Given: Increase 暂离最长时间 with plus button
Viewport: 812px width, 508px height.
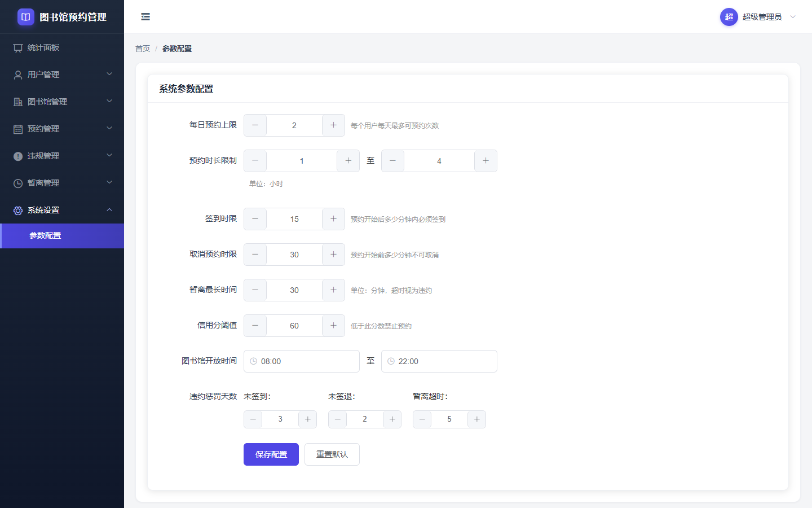Looking at the screenshot, I should click(x=333, y=290).
